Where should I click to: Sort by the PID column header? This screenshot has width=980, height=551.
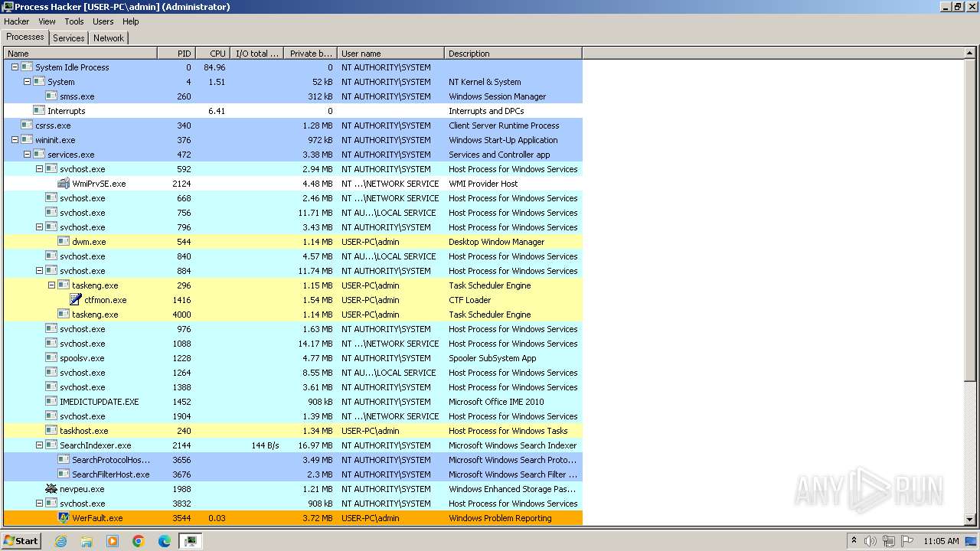pos(176,54)
